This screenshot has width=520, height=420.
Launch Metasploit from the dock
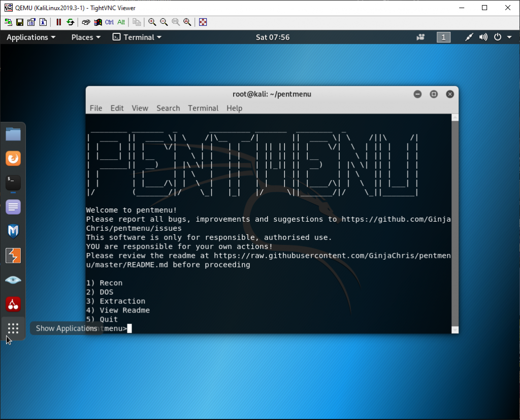click(x=13, y=231)
